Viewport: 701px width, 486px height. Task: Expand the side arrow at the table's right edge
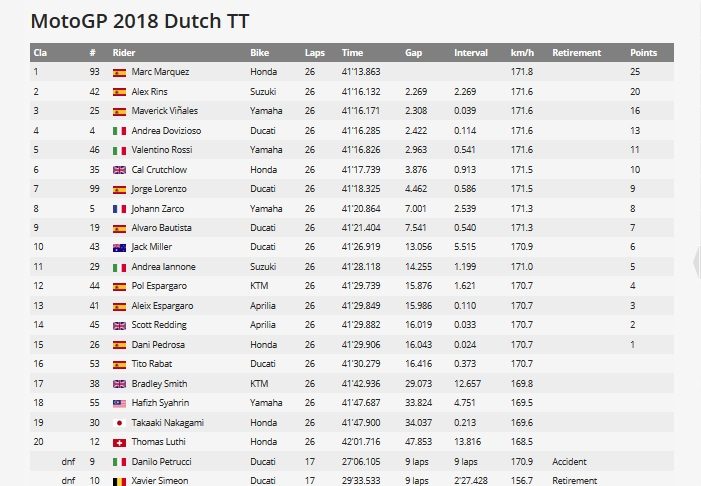(696, 262)
